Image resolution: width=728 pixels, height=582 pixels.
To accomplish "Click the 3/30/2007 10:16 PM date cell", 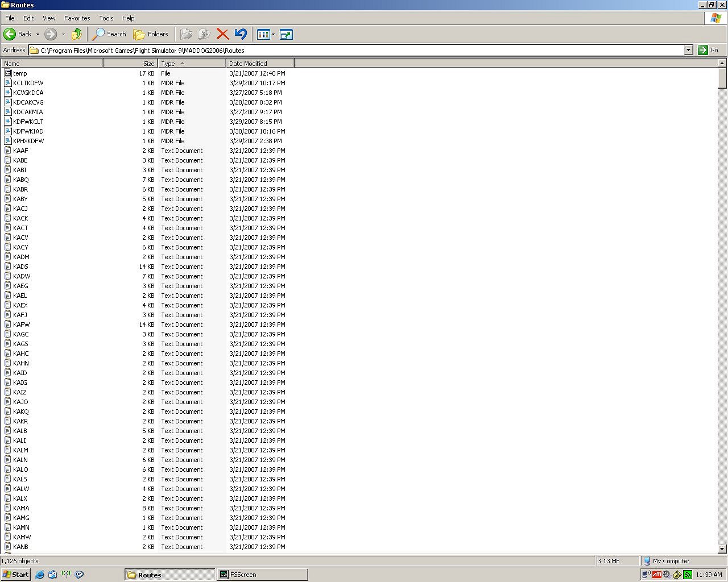I will 258,131.
